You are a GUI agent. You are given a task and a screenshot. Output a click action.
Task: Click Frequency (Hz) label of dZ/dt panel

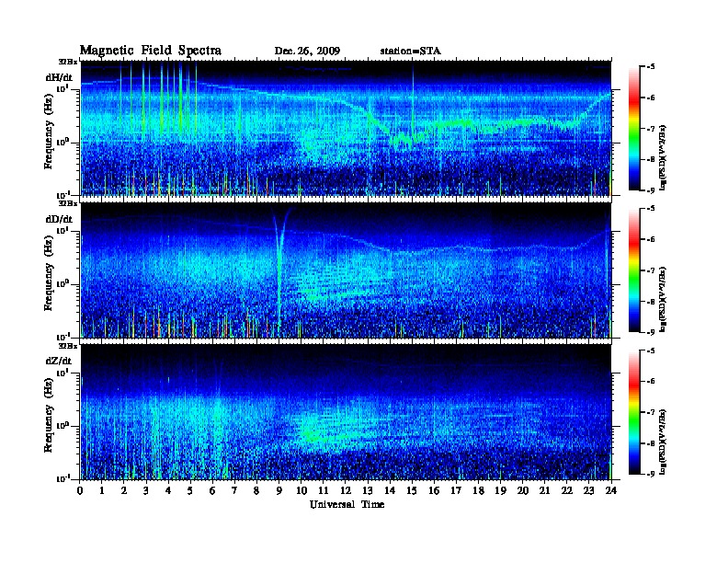coord(49,416)
